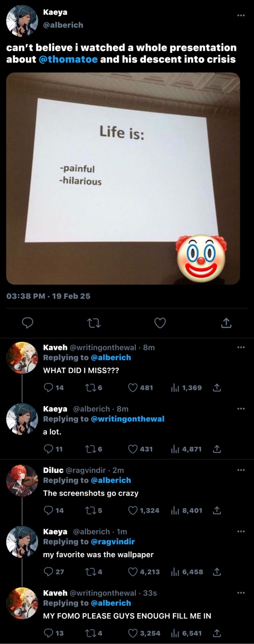Open the "Life is:" slide photo
This screenshot has width=254, height=644.
pos(123,178)
